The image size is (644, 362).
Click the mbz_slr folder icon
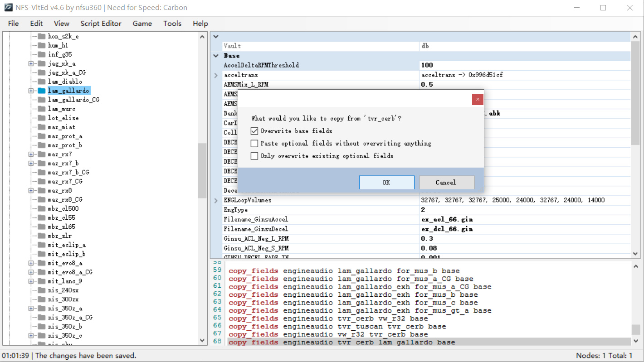click(42, 236)
